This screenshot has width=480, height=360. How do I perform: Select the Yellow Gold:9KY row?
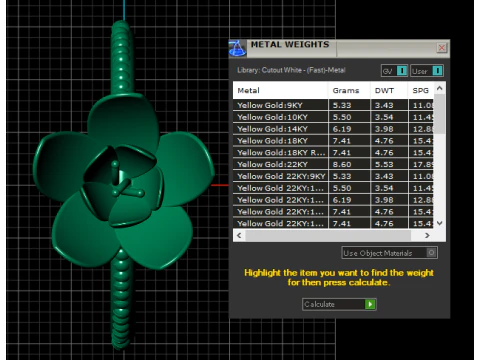(x=333, y=105)
